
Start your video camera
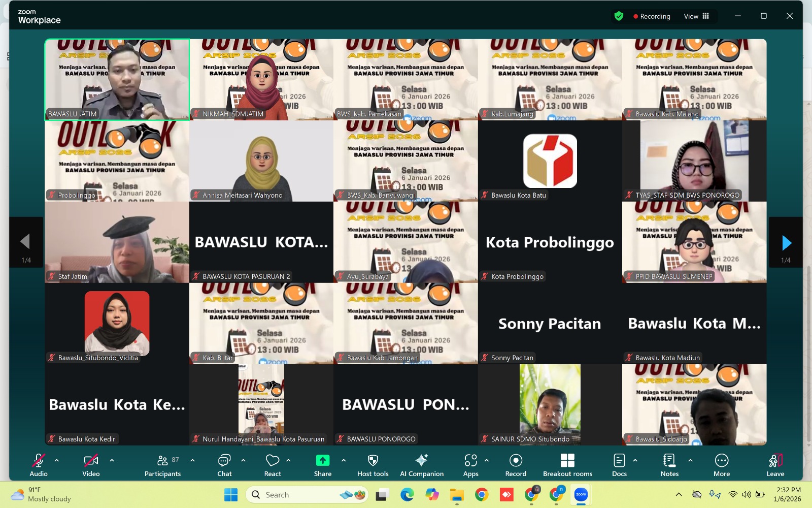pyautogui.click(x=91, y=463)
